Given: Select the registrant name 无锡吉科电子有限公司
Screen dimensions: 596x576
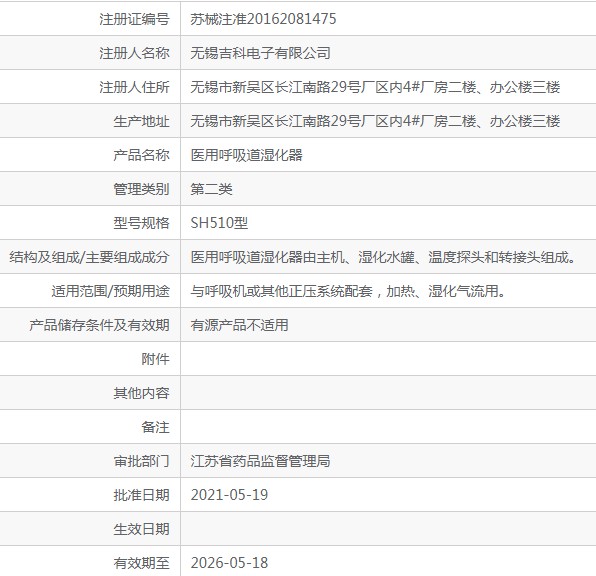Looking at the screenshot, I should click(260, 53).
